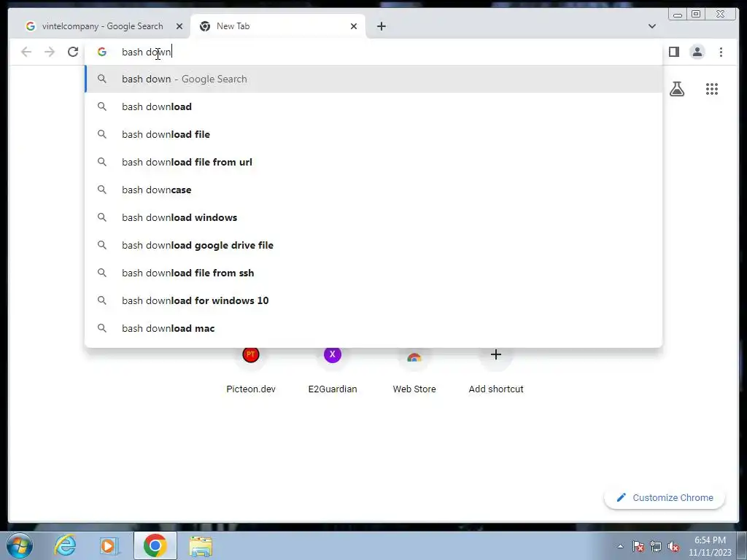Launch Internet Explorer from the taskbar
This screenshot has width=747, height=560.
click(65, 545)
